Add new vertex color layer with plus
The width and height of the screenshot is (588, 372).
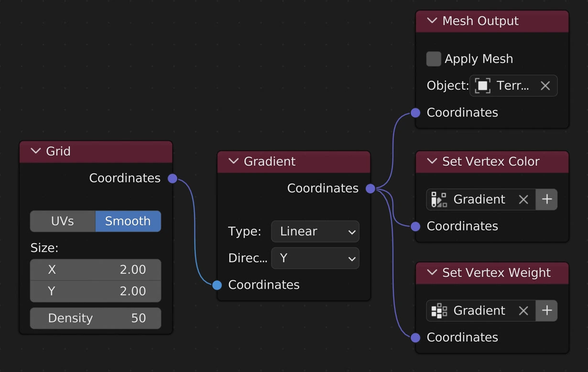(546, 200)
